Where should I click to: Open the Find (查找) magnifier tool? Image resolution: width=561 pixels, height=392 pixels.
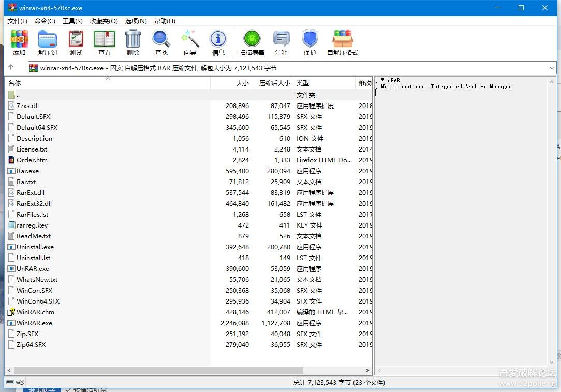161,39
